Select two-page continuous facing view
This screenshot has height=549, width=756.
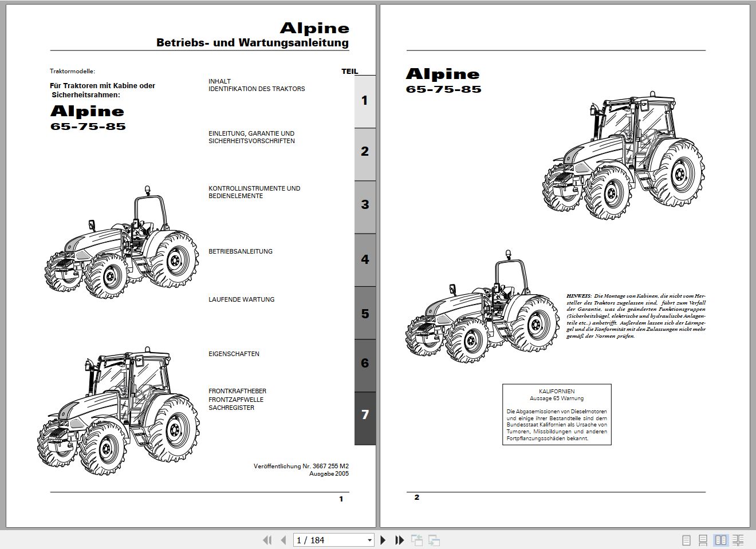click(x=738, y=540)
